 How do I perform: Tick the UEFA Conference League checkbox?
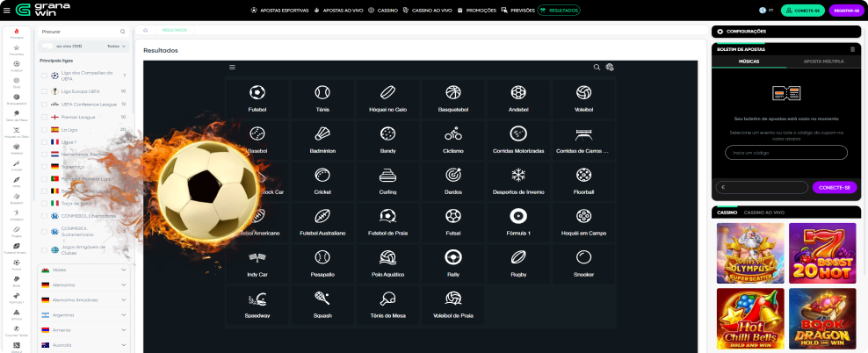coord(45,104)
